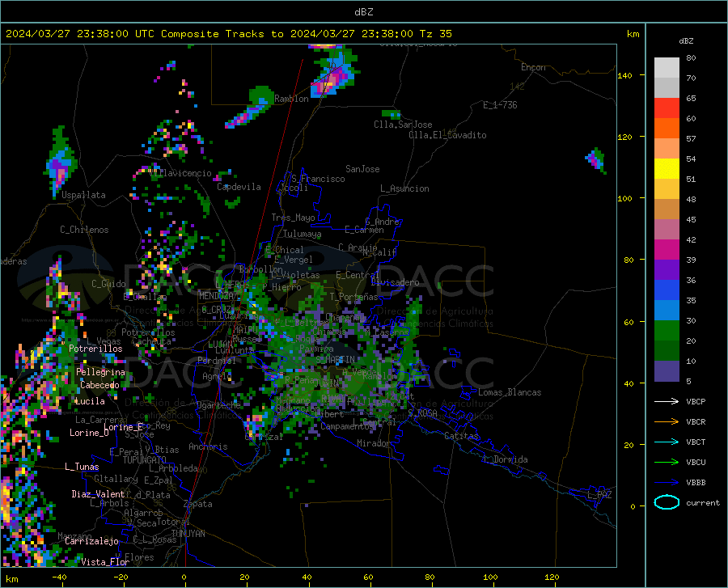Screen dimensions: 728x588
Task: Click the white VBCP arrow legend icon
Action: point(667,401)
